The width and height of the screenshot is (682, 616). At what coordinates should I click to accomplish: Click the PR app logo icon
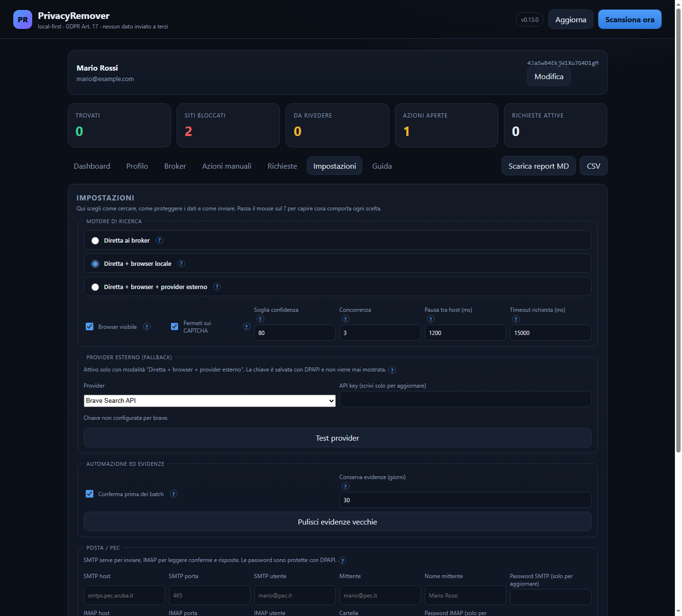23,19
